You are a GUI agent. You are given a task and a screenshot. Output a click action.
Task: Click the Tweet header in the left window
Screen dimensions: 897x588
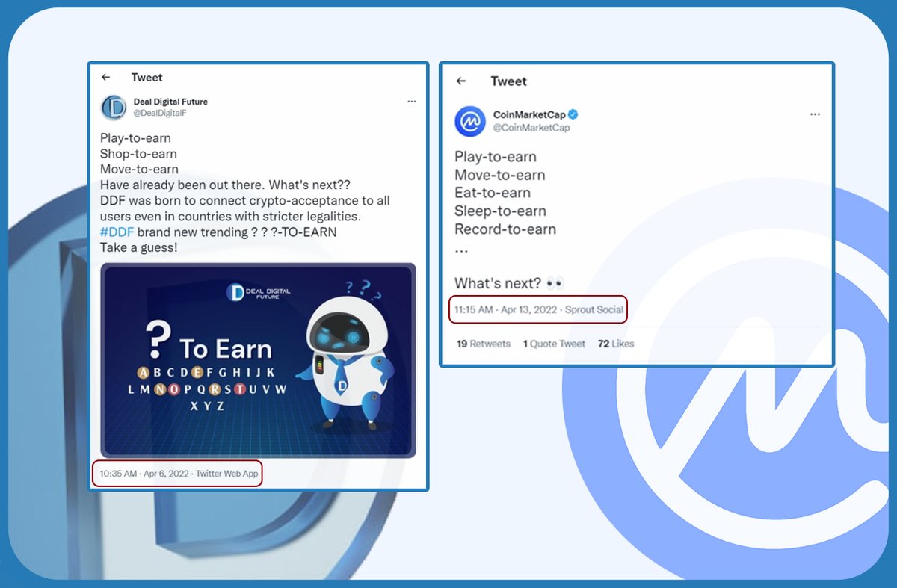click(147, 77)
